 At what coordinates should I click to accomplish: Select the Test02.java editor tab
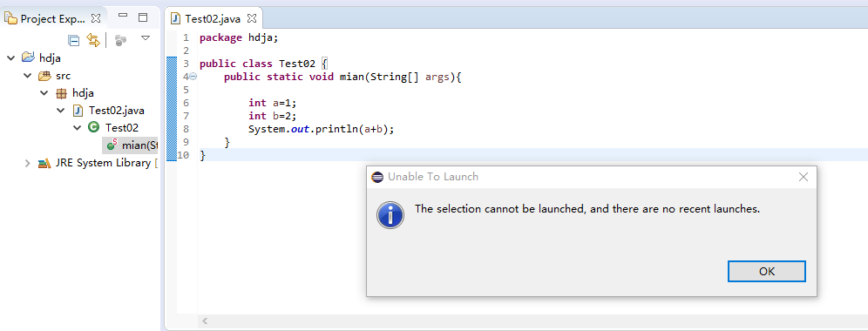tap(214, 18)
